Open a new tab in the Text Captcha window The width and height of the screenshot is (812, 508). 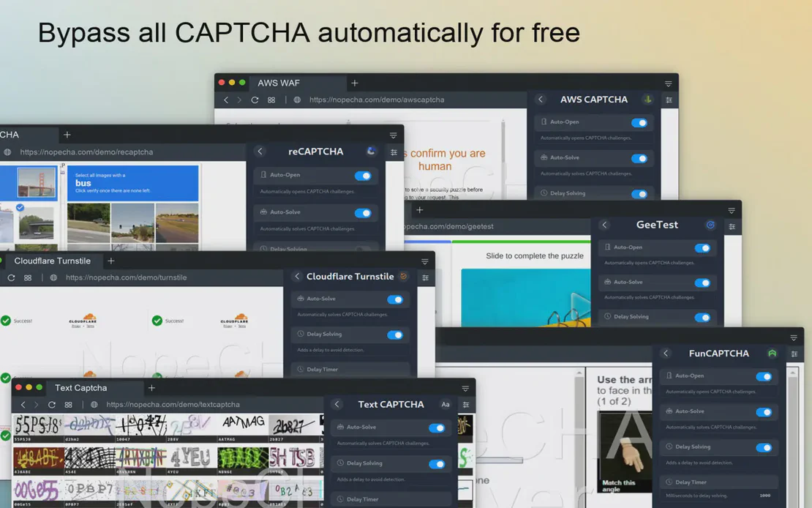click(x=151, y=387)
